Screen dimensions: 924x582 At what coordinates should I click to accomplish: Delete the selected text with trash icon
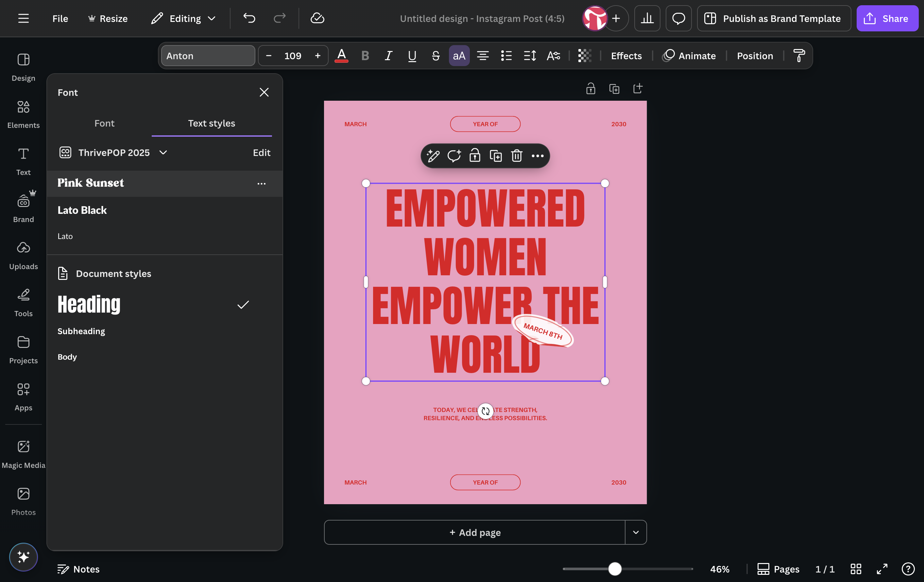(517, 156)
